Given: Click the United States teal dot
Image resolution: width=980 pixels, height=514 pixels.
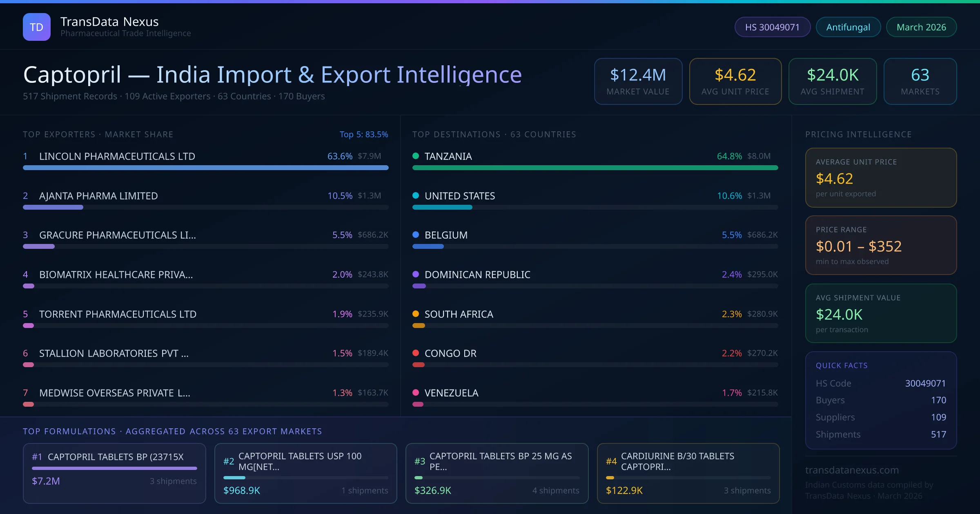Looking at the screenshot, I should tap(416, 195).
